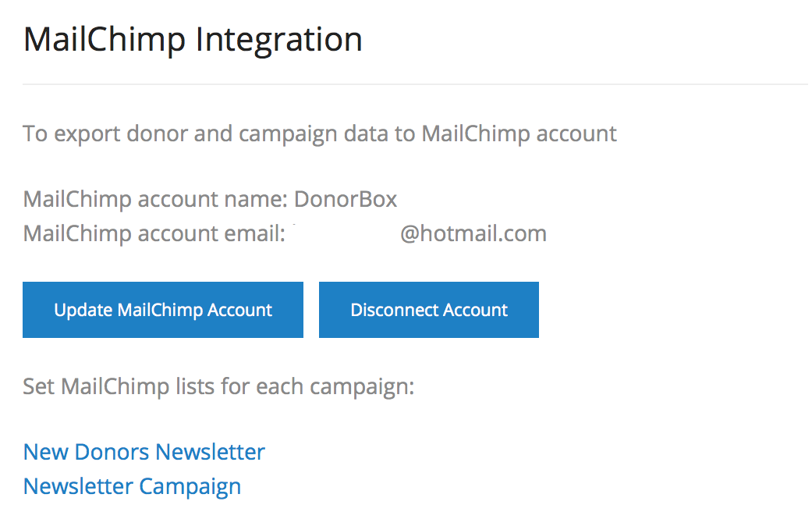Select the DonorBox account name value

[346, 199]
